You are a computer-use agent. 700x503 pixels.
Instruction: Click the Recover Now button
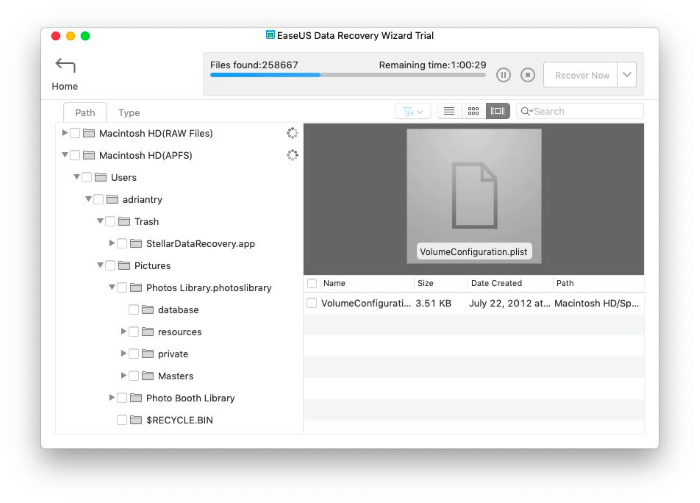point(581,75)
